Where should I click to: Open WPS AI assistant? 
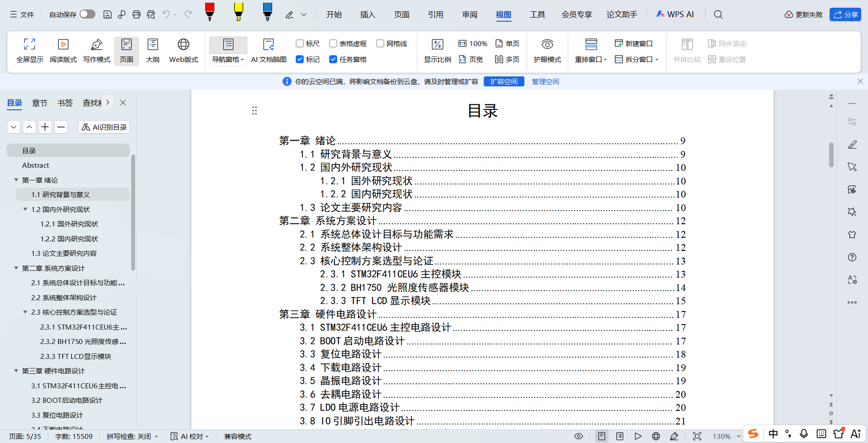coord(675,14)
